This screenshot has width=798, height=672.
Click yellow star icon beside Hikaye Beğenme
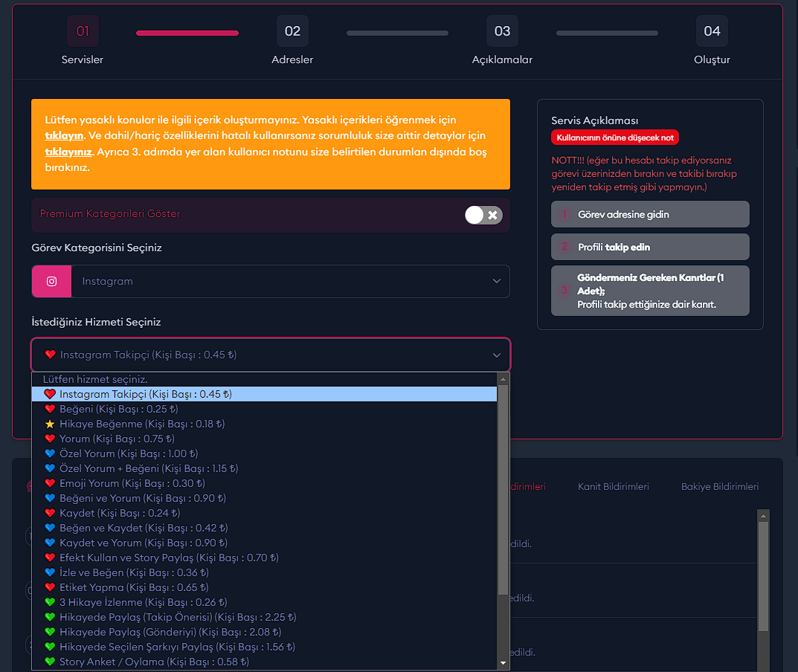tap(50, 424)
